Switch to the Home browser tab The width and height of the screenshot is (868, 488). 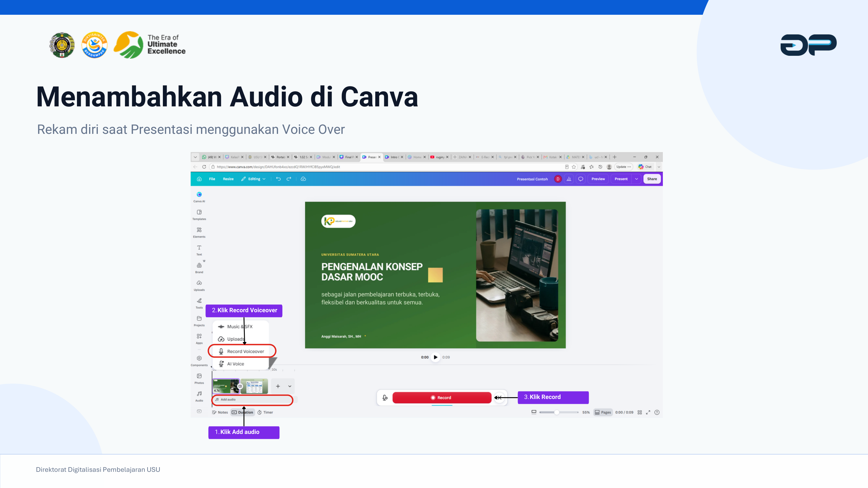coord(416,157)
